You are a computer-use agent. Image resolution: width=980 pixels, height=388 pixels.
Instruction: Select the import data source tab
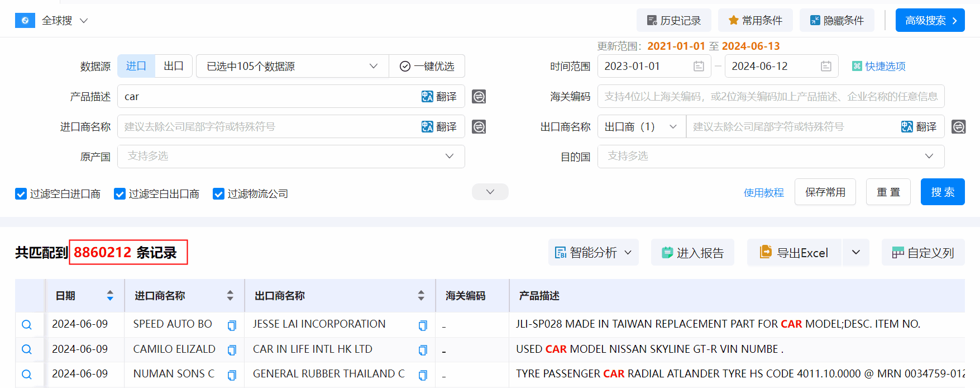[136, 67]
